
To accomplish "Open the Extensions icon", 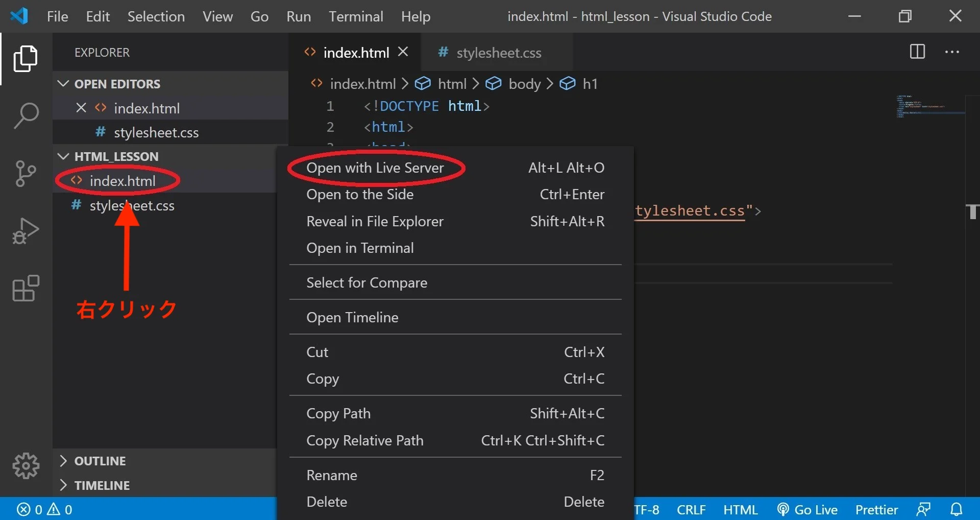I will coord(25,289).
